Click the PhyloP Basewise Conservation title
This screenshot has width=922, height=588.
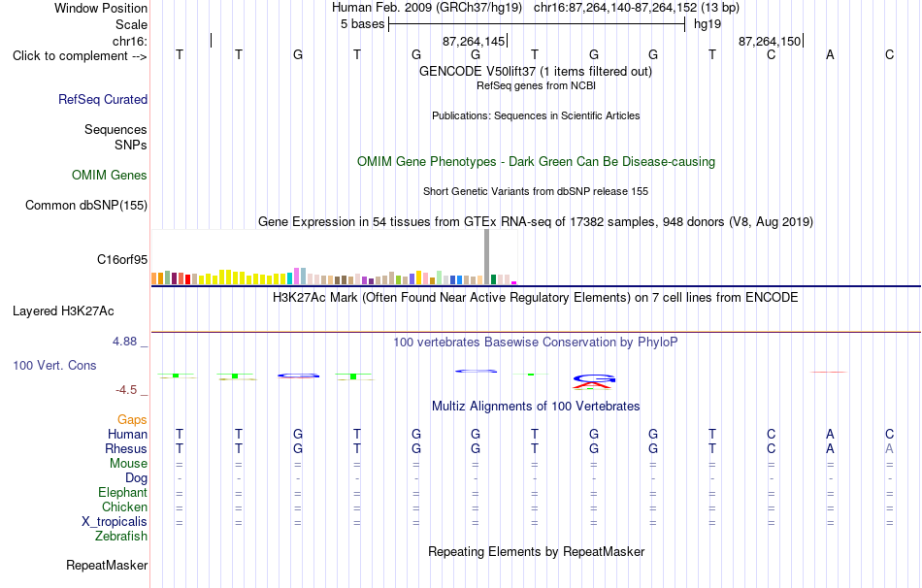tap(536, 342)
